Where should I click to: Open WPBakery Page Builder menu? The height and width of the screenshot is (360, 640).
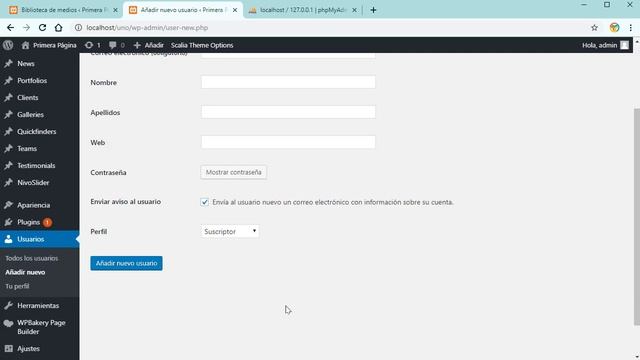(x=40, y=327)
